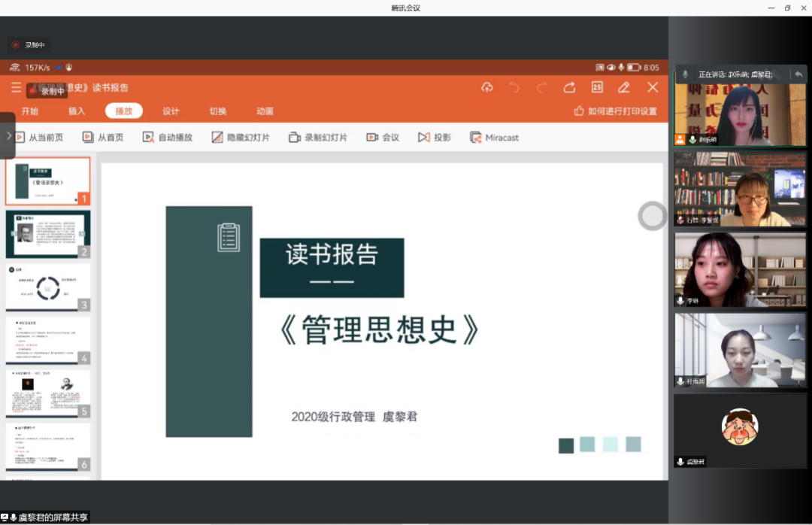
Task: Click the pen edit icon
Action: click(x=624, y=87)
